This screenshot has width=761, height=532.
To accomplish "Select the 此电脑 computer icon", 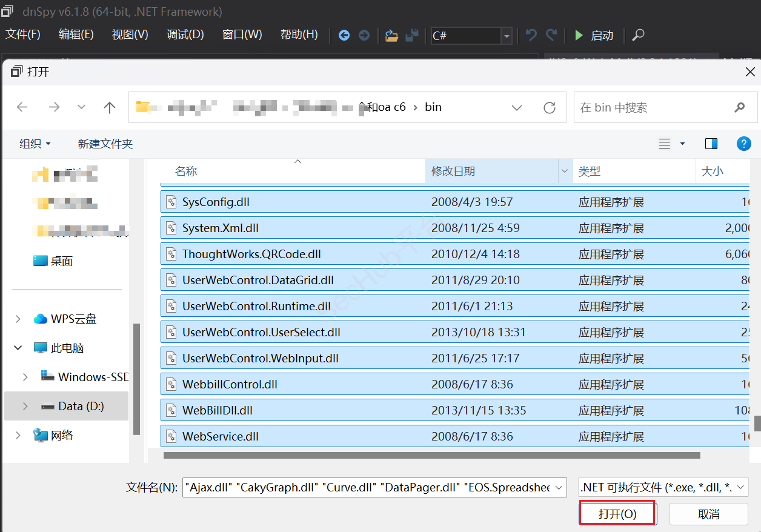I will pyautogui.click(x=41, y=348).
